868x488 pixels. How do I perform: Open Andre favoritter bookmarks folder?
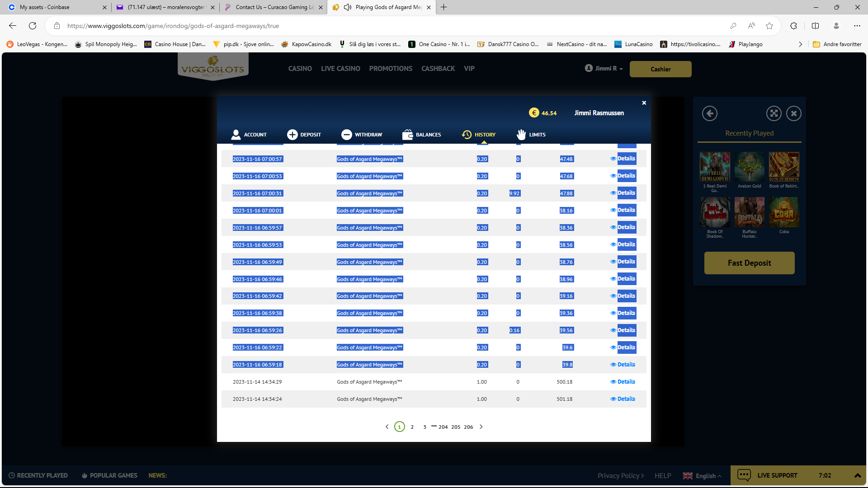837,44
